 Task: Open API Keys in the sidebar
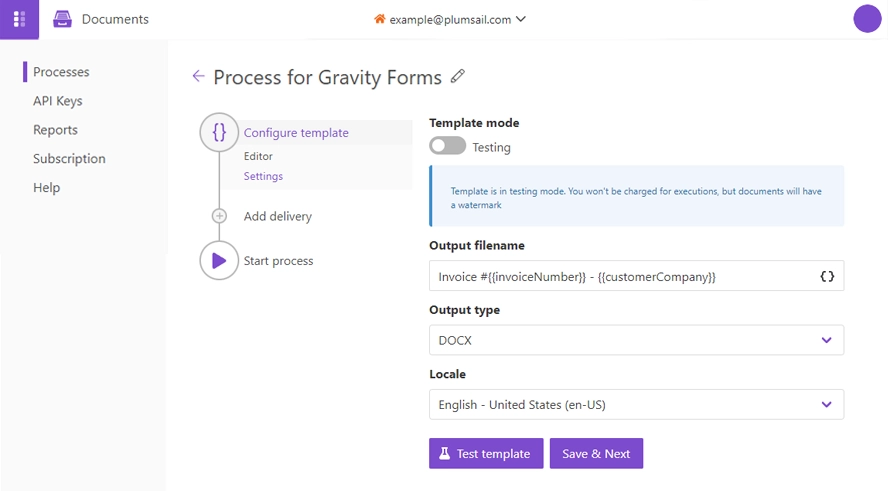(x=58, y=101)
